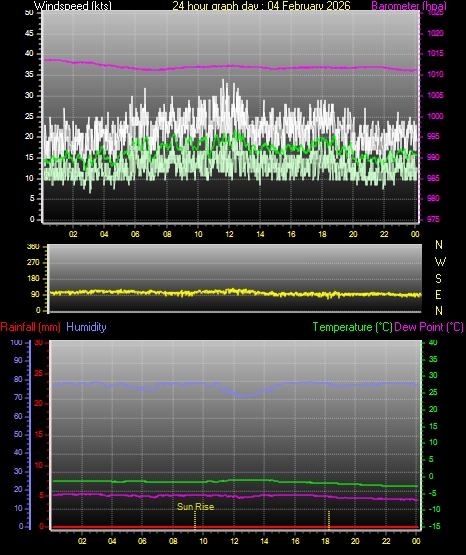Click the Dew Point (°C) legend label
This screenshot has height=555, width=466.
click(x=429, y=327)
